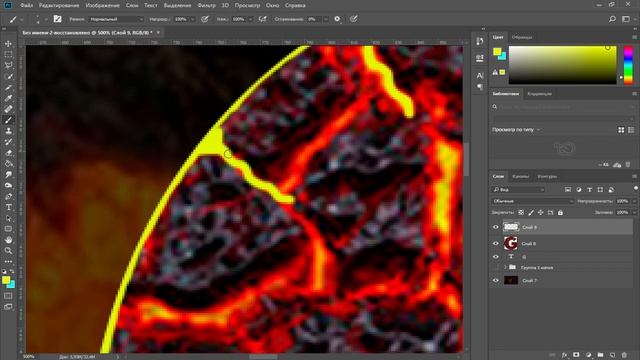The image size is (640, 360).
Task: Open the layer blending mode dropdown
Action: [x=532, y=201]
